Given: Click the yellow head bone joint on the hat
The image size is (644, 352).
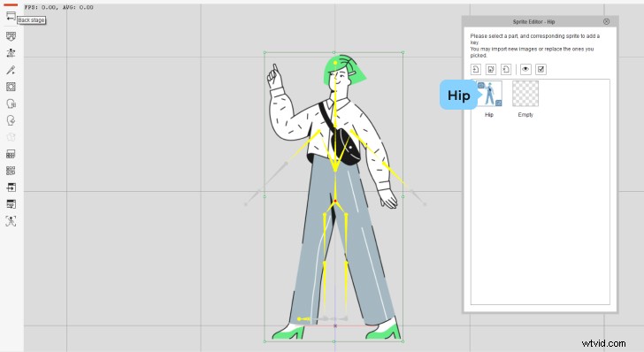Looking at the screenshot, I should click(335, 63).
